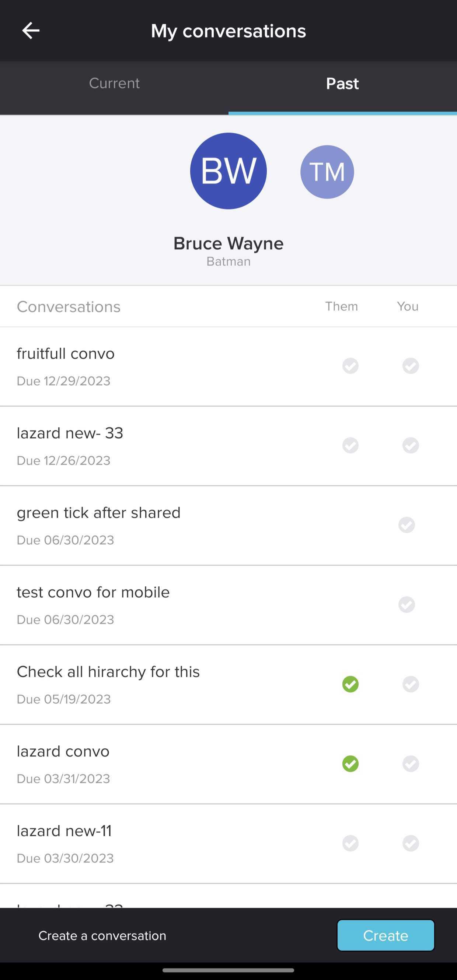Go back using the arrow icon
This screenshot has height=980, width=457.
(x=31, y=31)
